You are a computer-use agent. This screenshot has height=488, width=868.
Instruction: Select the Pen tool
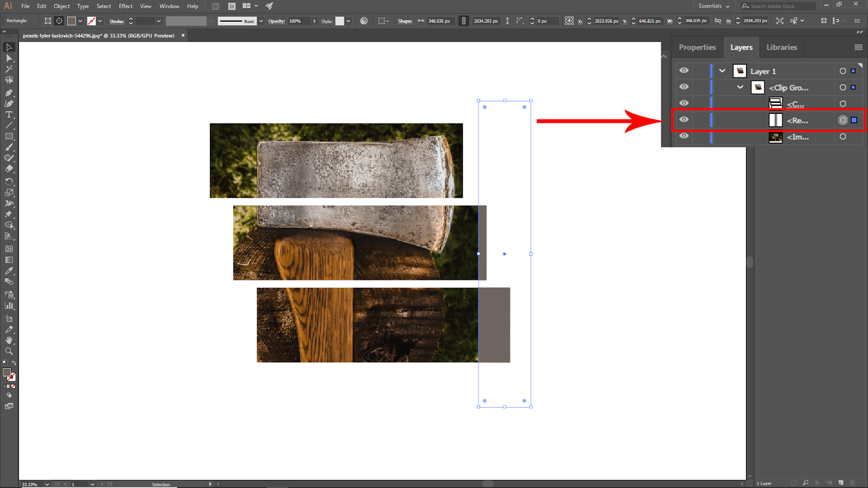pyautogui.click(x=9, y=93)
